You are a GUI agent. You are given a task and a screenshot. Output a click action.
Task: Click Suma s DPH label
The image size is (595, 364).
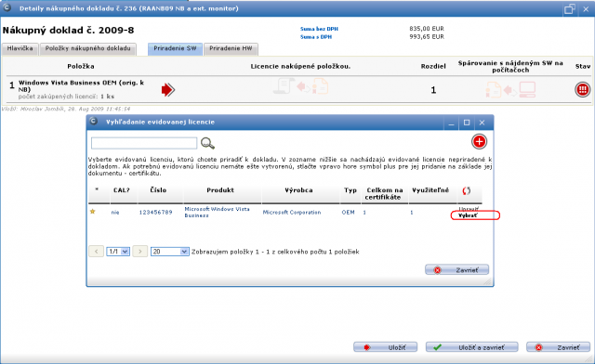pyautogui.click(x=316, y=37)
